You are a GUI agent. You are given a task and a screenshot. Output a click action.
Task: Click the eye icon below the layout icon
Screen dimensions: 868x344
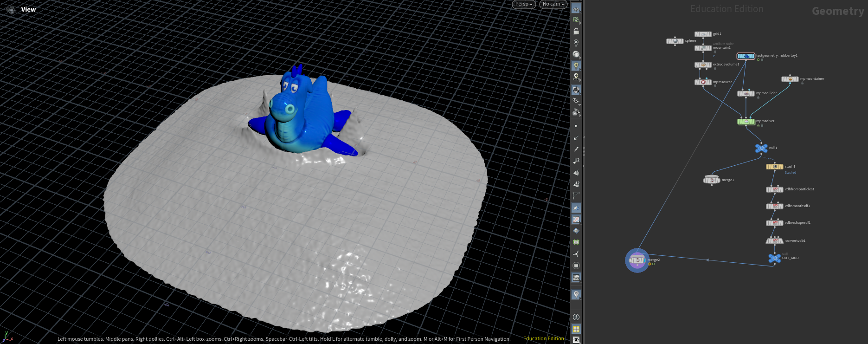tap(576, 340)
